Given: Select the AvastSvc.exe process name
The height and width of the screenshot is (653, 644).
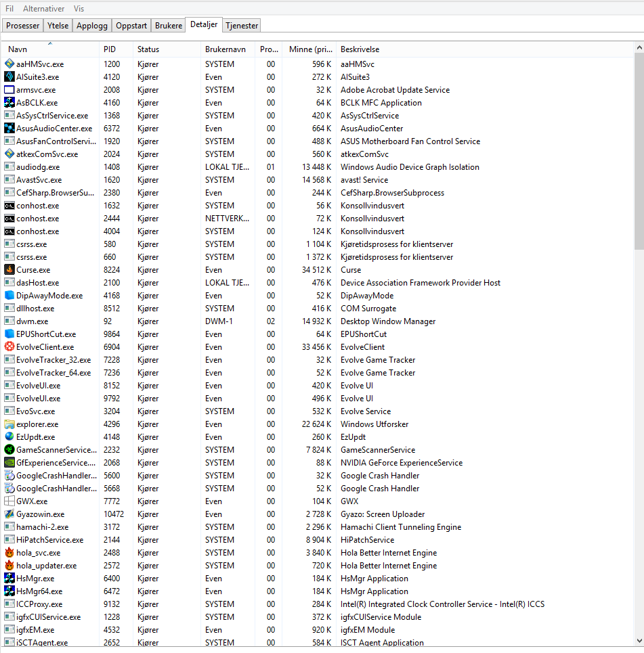Looking at the screenshot, I should point(39,180).
